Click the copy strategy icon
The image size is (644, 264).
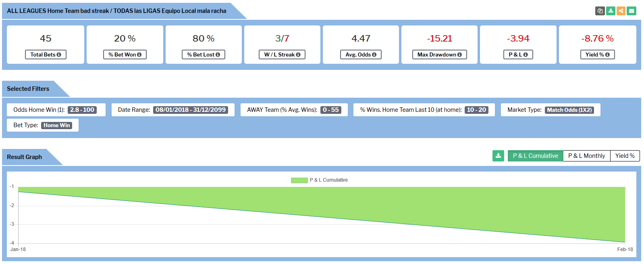pos(600,11)
